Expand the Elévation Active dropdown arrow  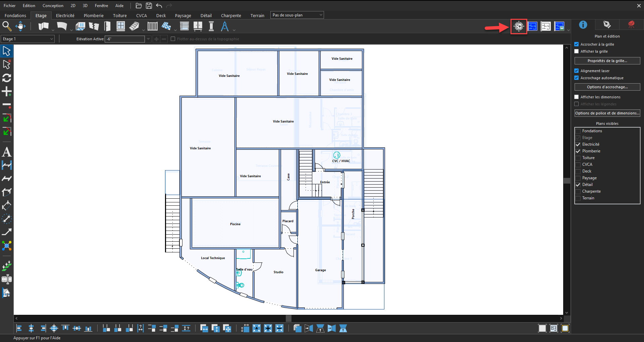(x=148, y=39)
